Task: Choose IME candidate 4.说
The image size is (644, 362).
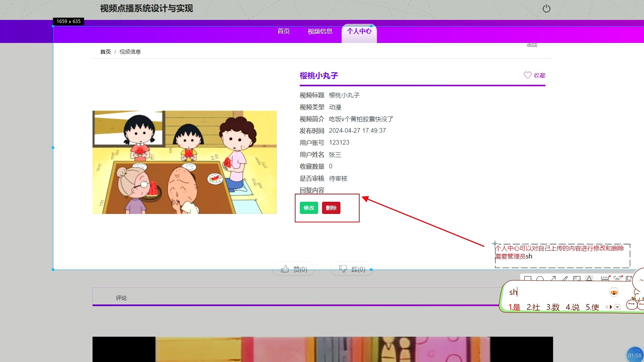Action: (x=573, y=307)
